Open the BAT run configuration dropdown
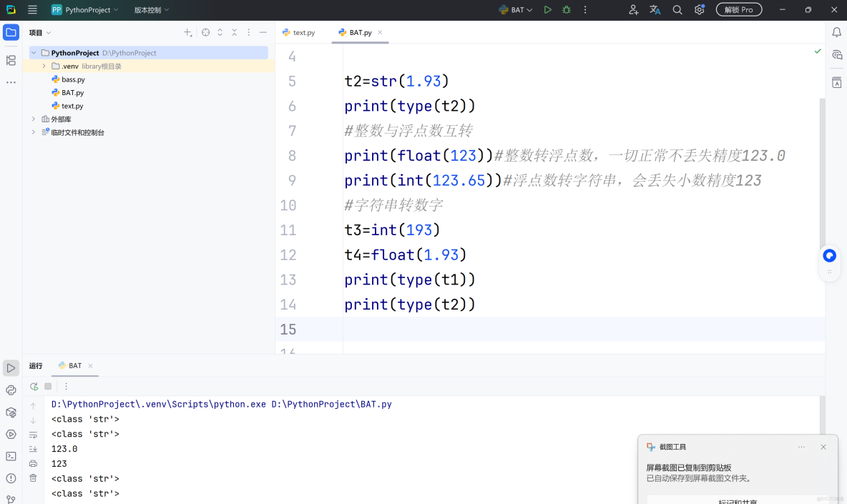The image size is (847, 504). pyautogui.click(x=514, y=9)
